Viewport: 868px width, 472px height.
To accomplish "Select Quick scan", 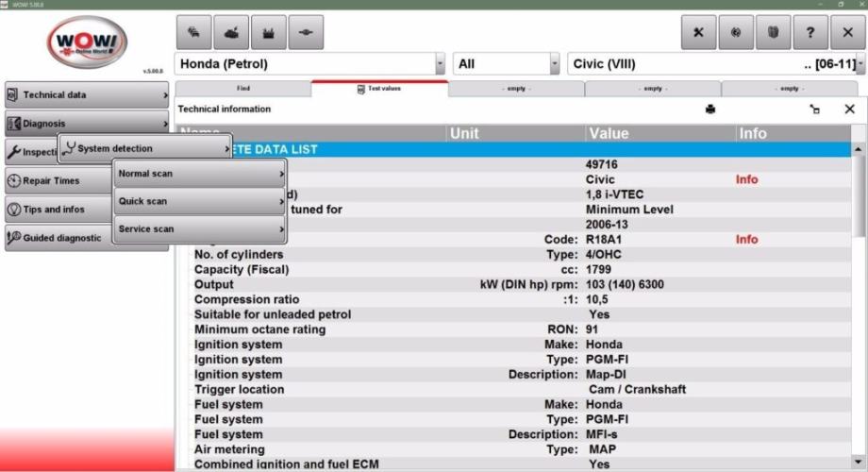I will (199, 201).
